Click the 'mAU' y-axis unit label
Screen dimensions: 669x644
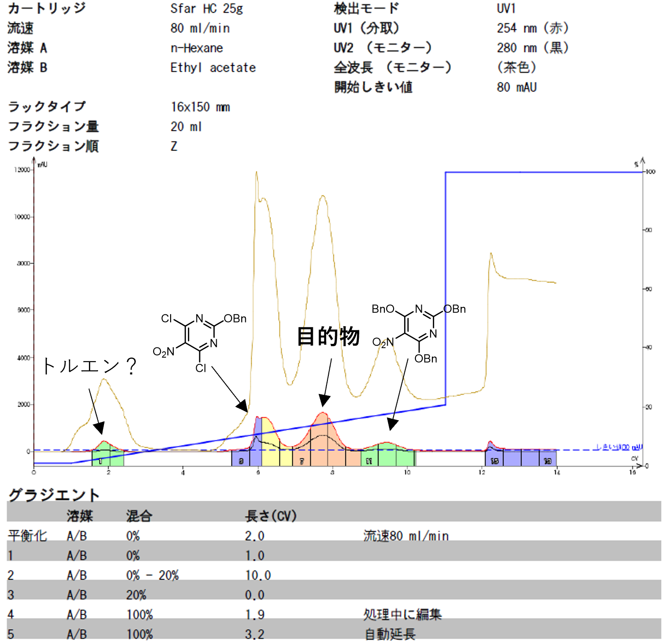[x=42, y=165]
